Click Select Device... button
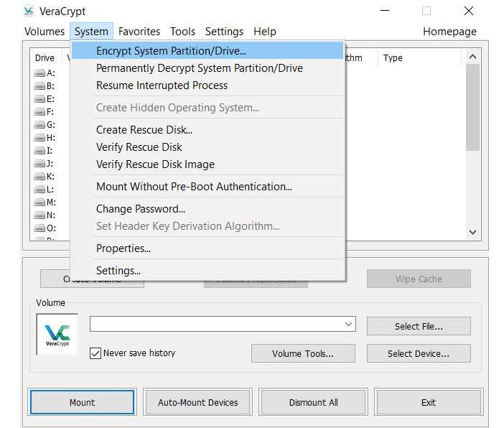The width and height of the screenshot is (504, 428). point(419,354)
